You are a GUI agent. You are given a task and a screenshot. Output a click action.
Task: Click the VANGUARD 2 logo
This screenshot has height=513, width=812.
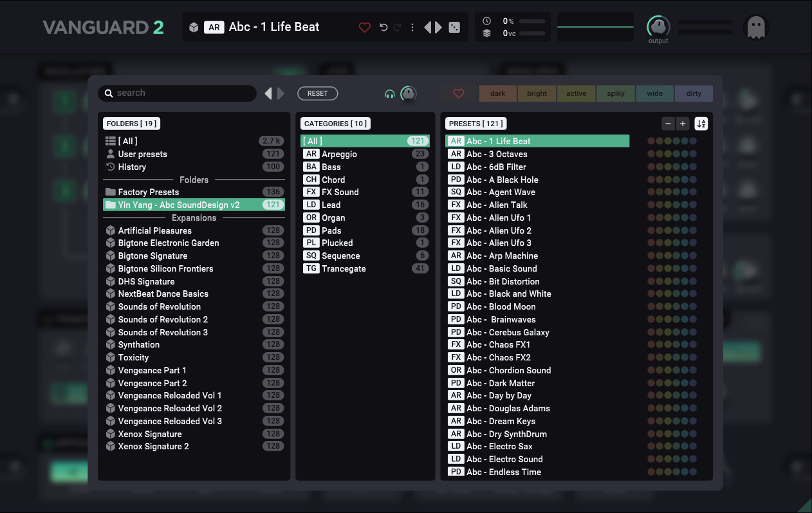click(x=103, y=28)
